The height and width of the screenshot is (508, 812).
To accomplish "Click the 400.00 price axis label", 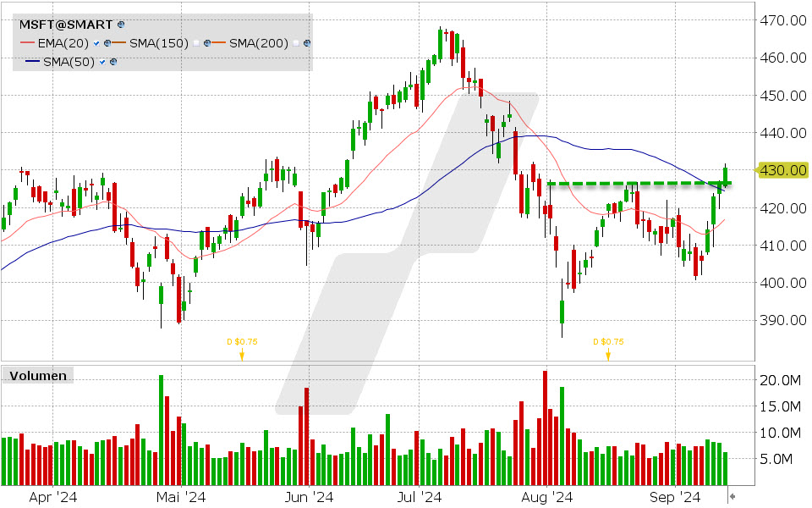I will pos(782,283).
